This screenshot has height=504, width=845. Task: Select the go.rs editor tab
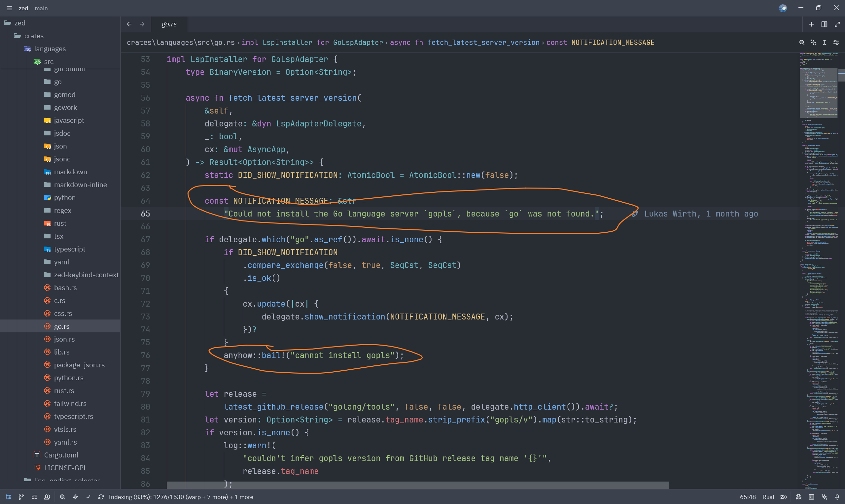[x=169, y=24]
